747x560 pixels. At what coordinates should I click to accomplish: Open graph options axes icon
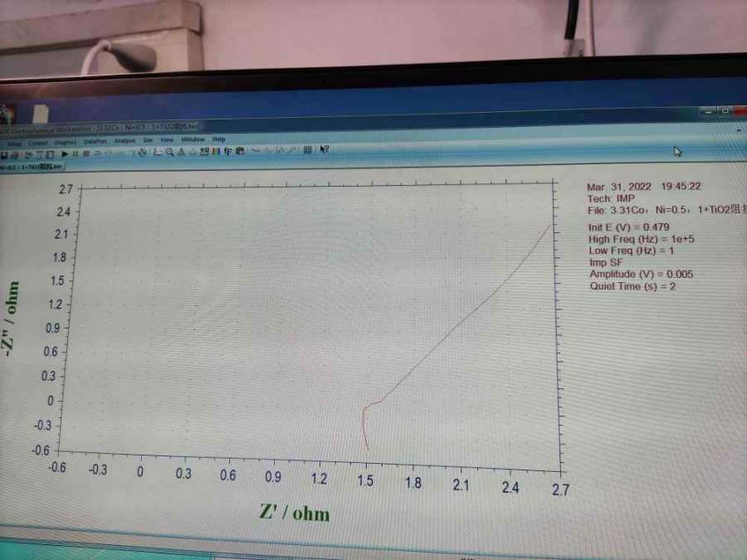(157, 152)
